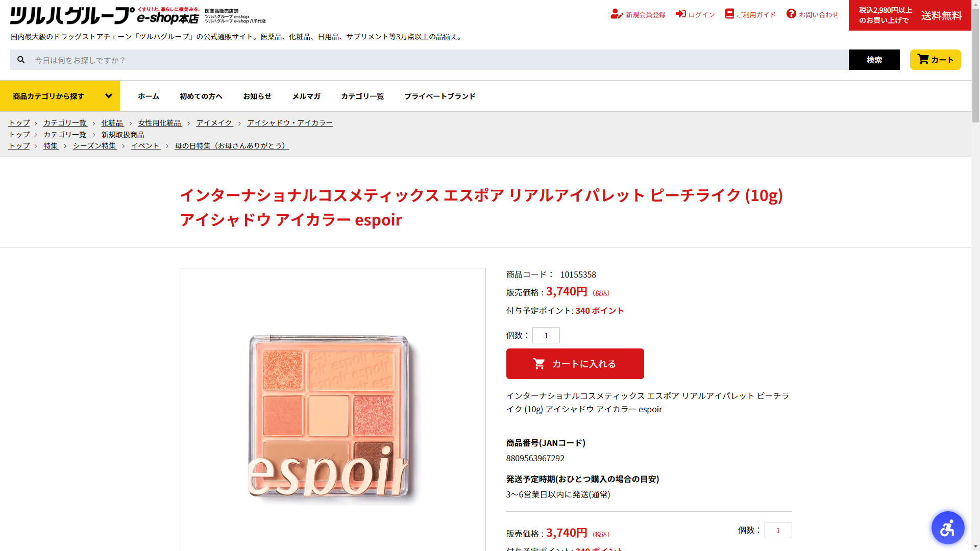Viewport: 980px width, 551px height.
Task: Focus the upper quantity input field
Action: point(546,335)
